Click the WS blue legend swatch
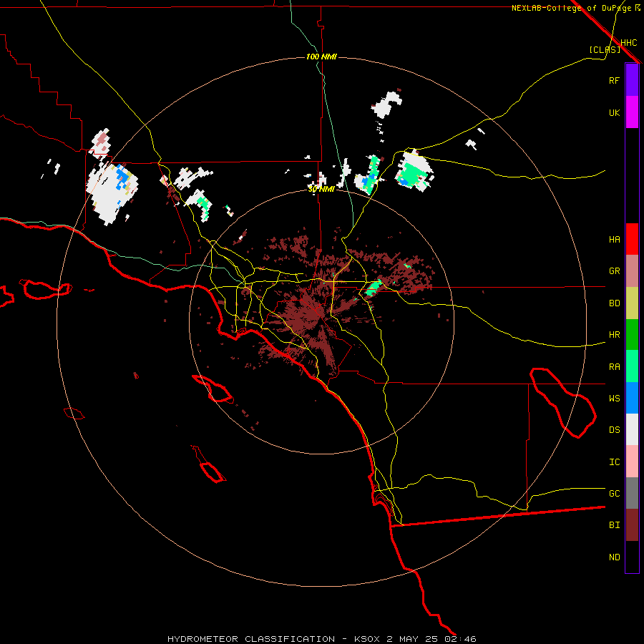Screen dimensions: 644x644 632,398
